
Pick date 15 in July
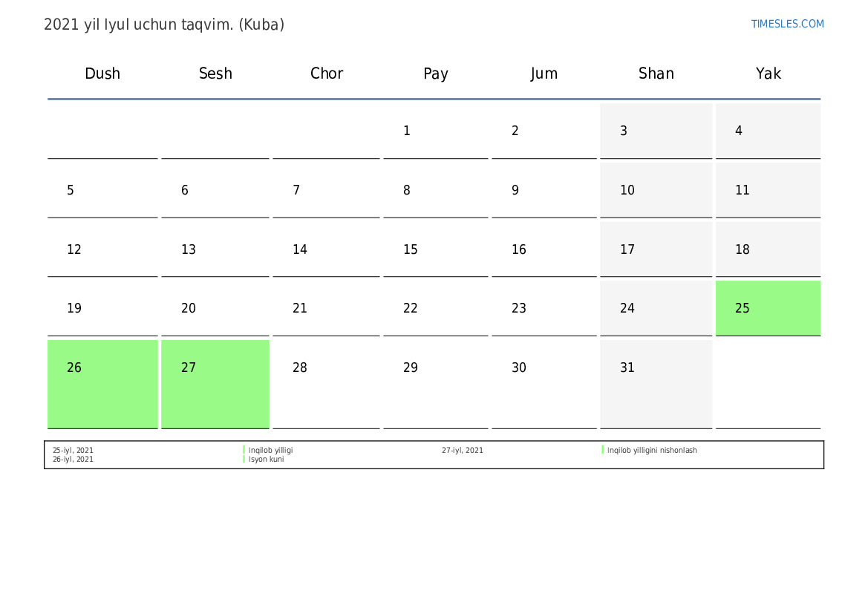pyautogui.click(x=436, y=249)
